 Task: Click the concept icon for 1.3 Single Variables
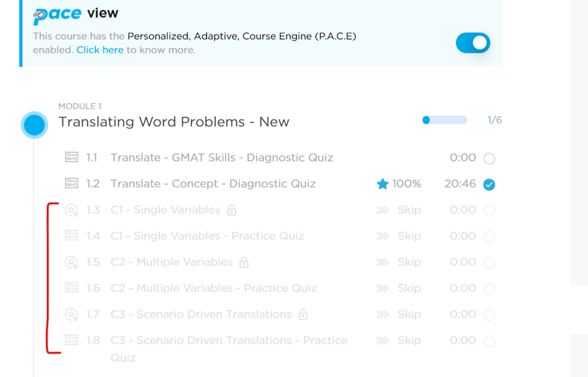pyautogui.click(x=72, y=210)
